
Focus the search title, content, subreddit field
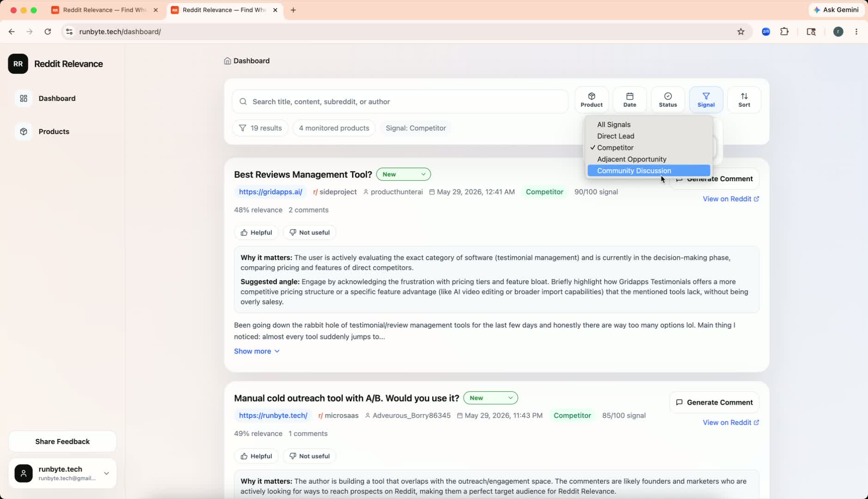400,102
